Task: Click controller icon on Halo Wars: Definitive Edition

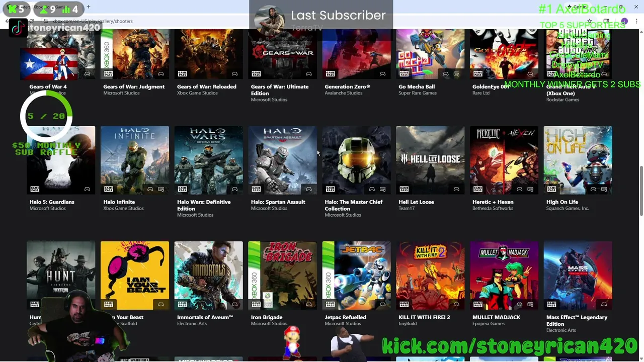Action: click(235, 189)
